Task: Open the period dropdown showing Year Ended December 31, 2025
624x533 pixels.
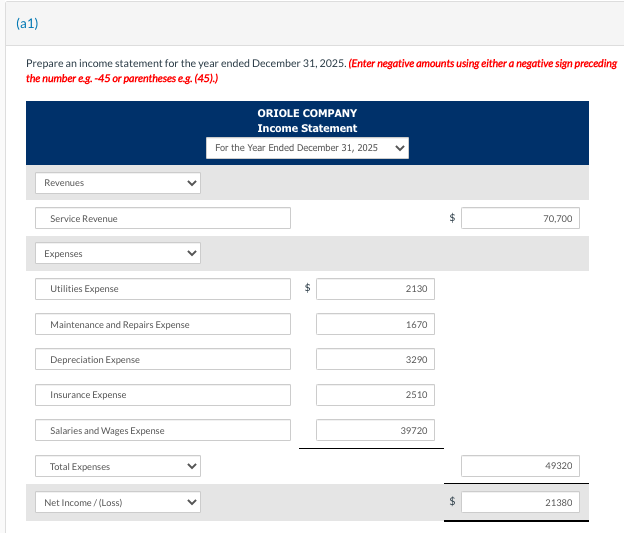Action: coord(307,148)
